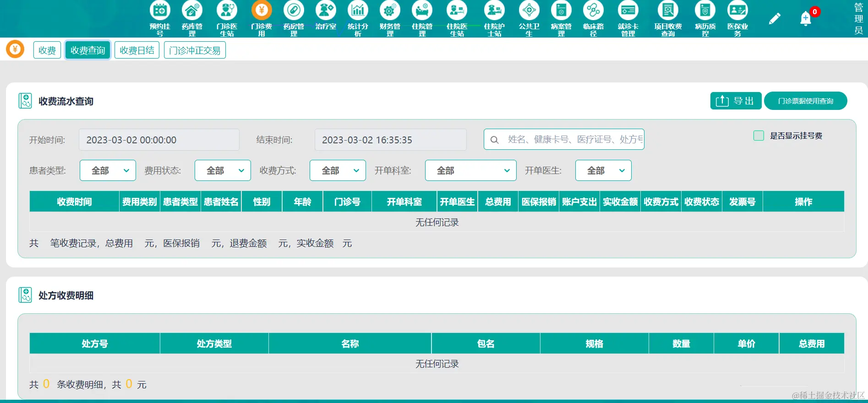Viewport: 868px width, 403px height.
Task: Open the 病案管理 module icon
Action: [x=561, y=10]
